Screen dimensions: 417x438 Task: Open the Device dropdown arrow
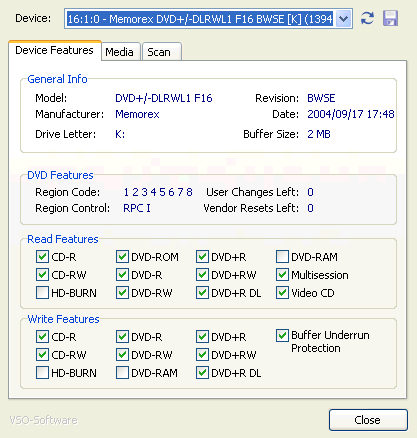(x=344, y=19)
